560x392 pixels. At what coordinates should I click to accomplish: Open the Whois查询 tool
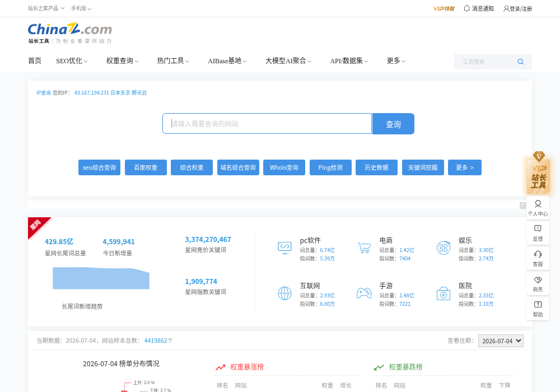[284, 167]
